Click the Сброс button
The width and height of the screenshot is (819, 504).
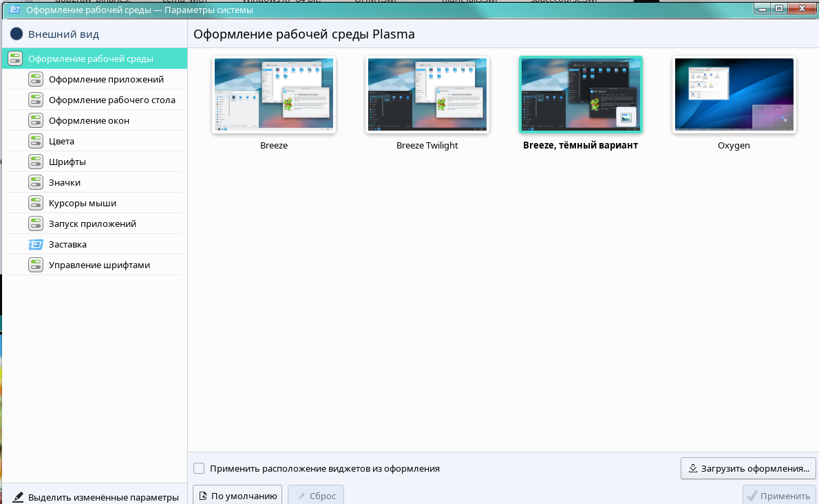(316, 495)
